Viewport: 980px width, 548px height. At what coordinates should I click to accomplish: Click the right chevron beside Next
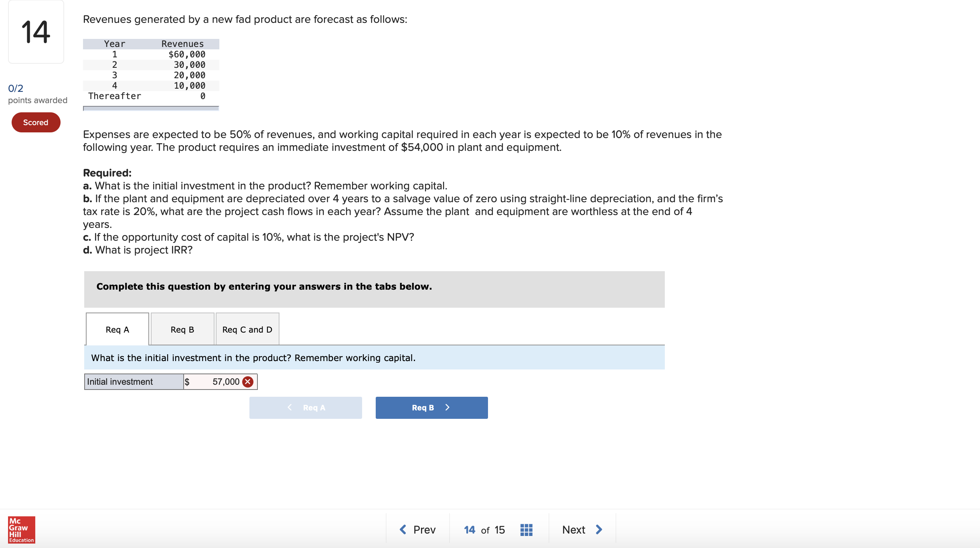599,530
